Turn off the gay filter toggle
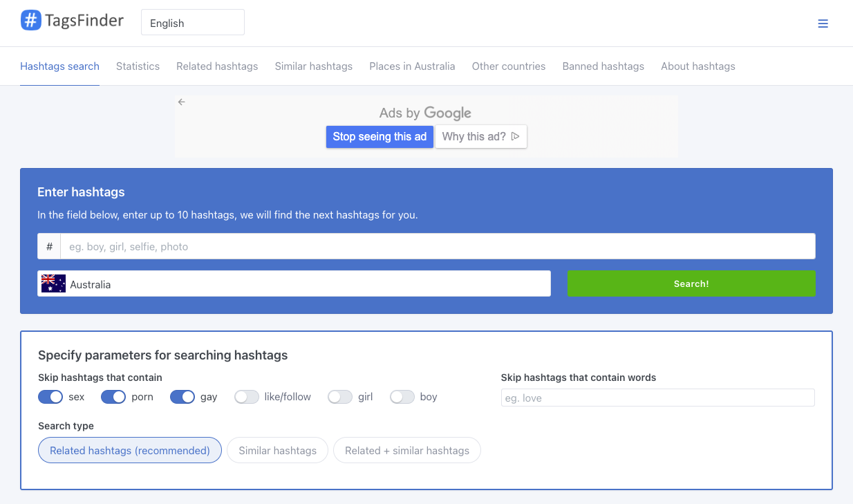 coord(182,397)
